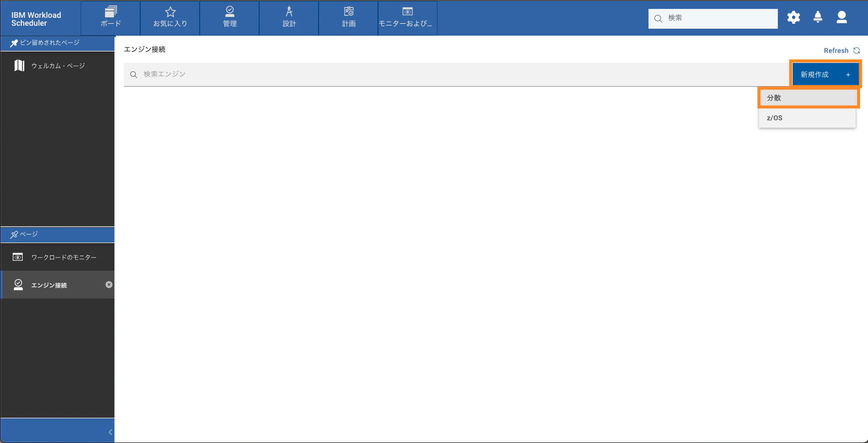Click the 検索エンジン search input
Image resolution: width=868 pixels, height=443 pixels.
click(x=456, y=74)
